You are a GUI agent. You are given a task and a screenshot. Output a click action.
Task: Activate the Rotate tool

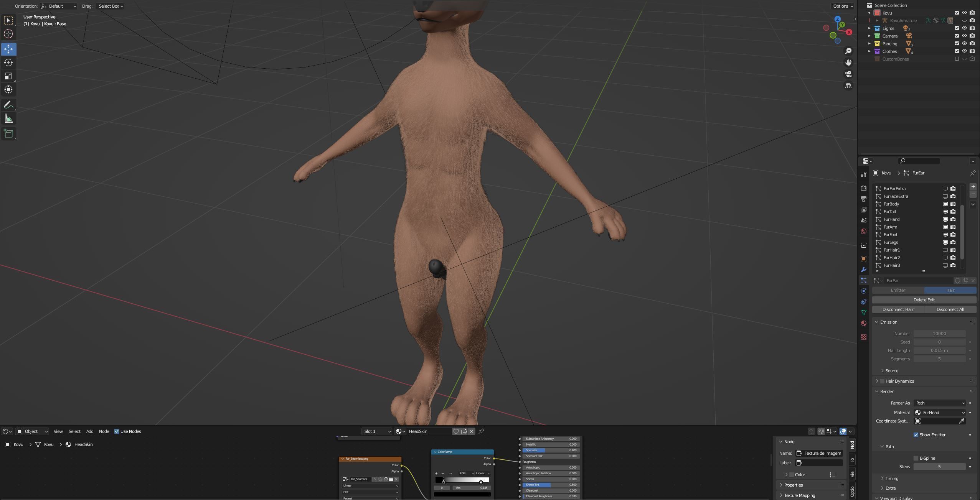click(8, 62)
